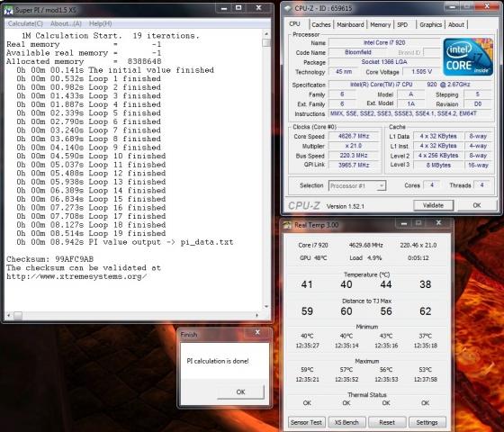Screen dimensions: 504x432
Task: Open the Calculate(C) menu in Super PI
Action: (25, 23)
